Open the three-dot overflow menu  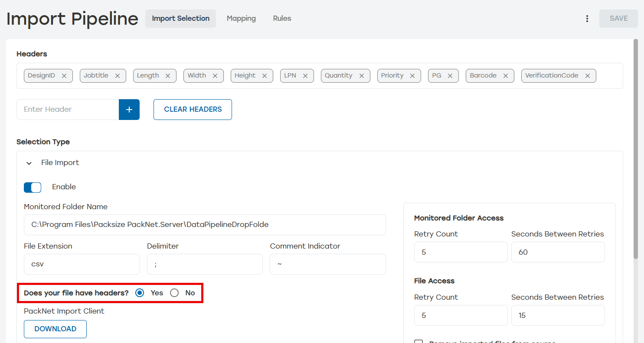[x=587, y=19]
